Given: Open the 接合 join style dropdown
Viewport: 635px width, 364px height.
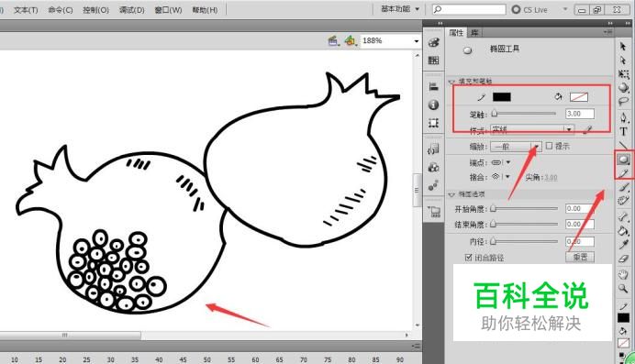Looking at the screenshot, I should coord(501,177).
